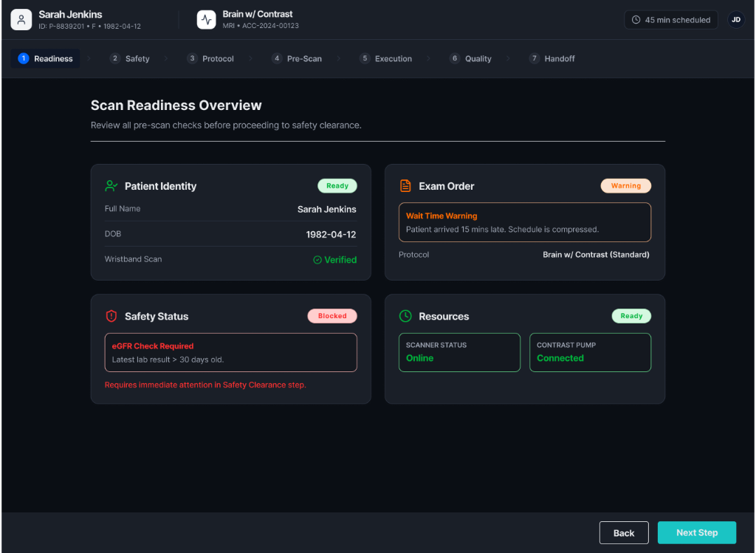Image resolution: width=756 pixels, height=553 pixels.
Task: Toggle the Ready badge on Patient Identity
Action: pyautogui.click(x=337, y=185)
